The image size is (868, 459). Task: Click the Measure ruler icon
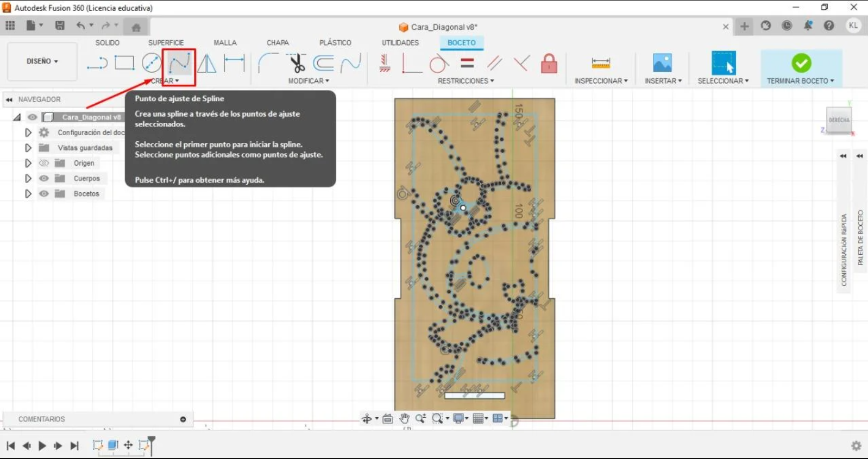(x=601, y=63)
